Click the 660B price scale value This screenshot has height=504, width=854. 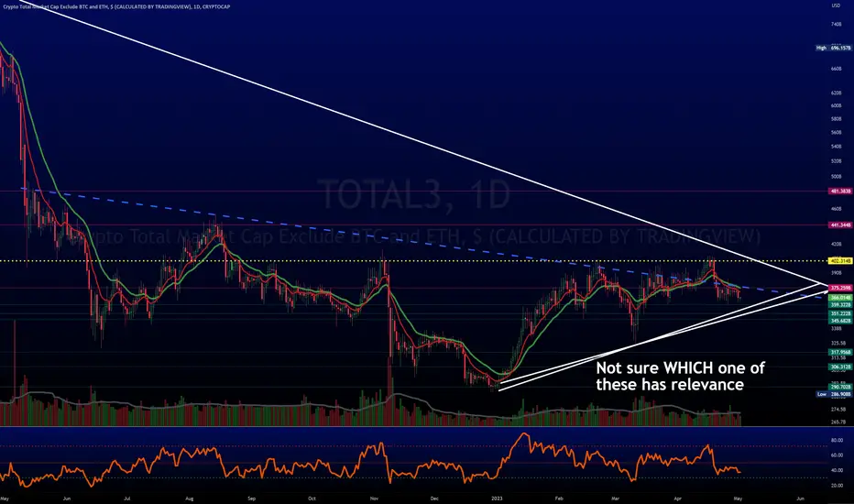[x=836, y=69]
